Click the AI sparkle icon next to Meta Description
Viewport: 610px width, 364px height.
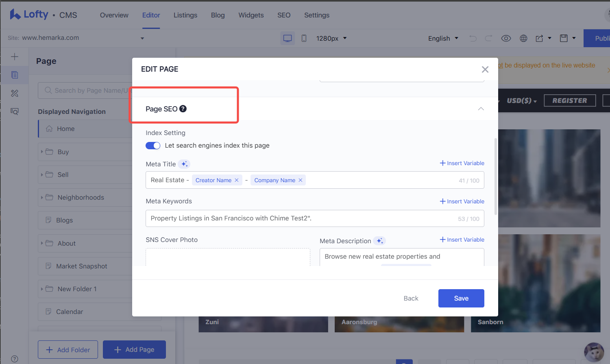[379, 241]
